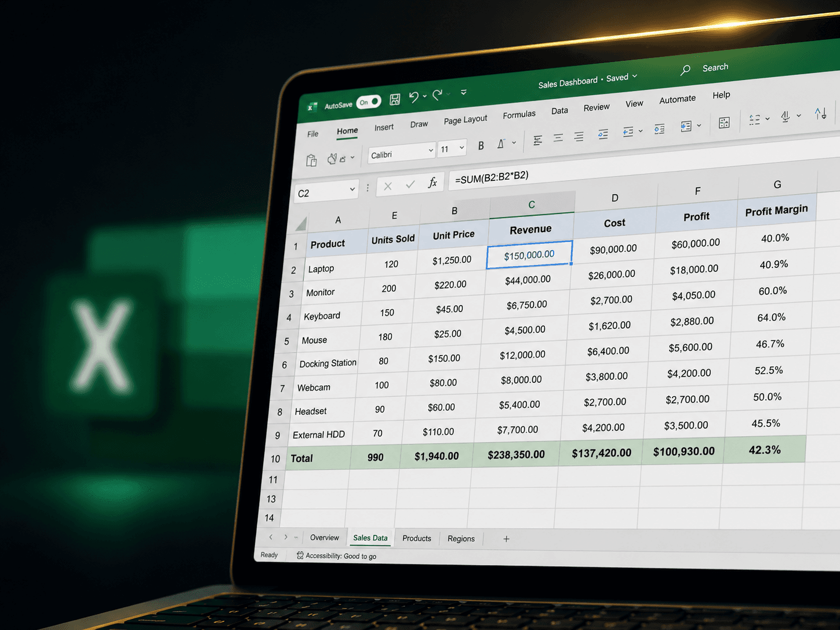Click the Search magnifier icon
The height and width of the screenshot is (630, 840).
pyautogui.click(x=685, y=70)
